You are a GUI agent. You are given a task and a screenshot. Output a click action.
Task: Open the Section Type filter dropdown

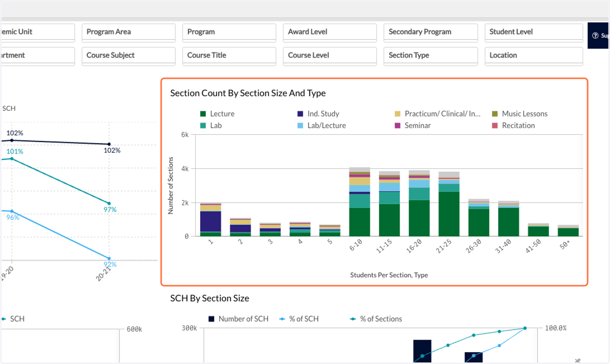point(431,55)
